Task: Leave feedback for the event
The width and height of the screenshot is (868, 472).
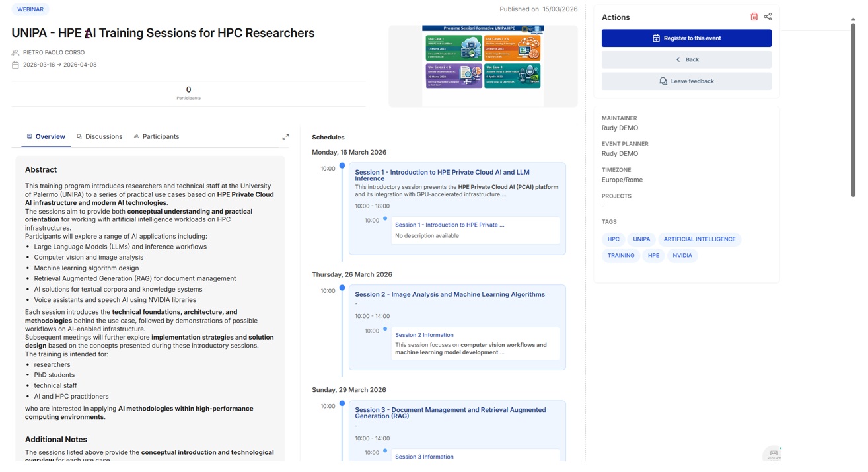Action: tap(686, 81)
